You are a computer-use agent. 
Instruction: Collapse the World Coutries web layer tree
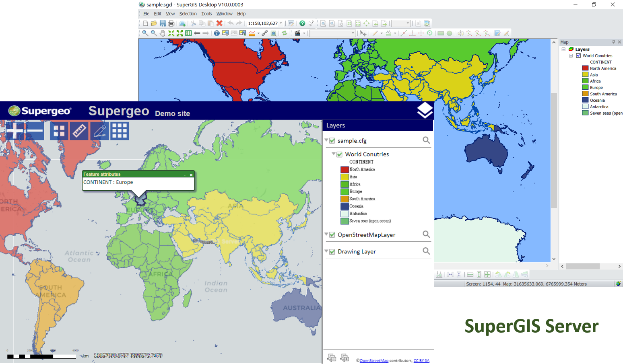[334, 154]
